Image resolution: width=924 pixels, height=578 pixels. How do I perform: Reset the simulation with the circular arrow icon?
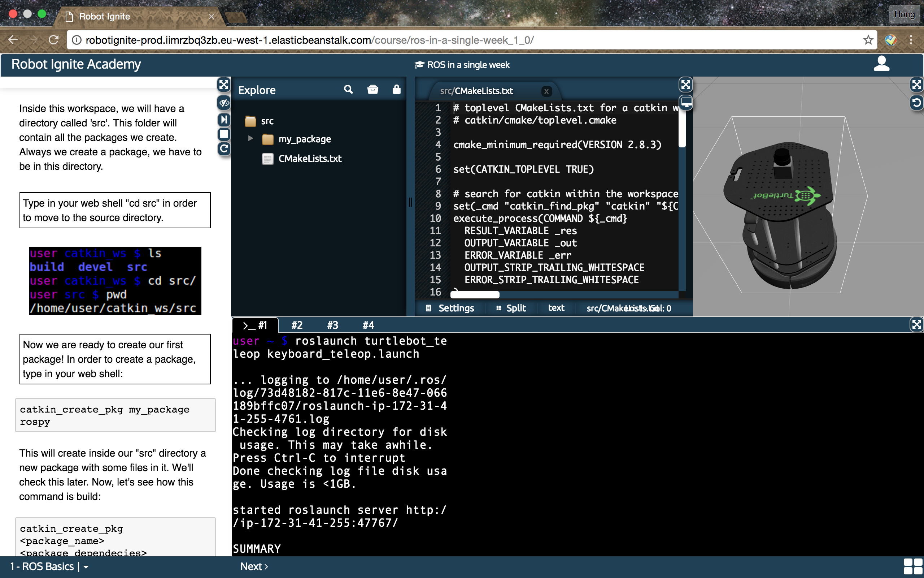coord(916,103)
